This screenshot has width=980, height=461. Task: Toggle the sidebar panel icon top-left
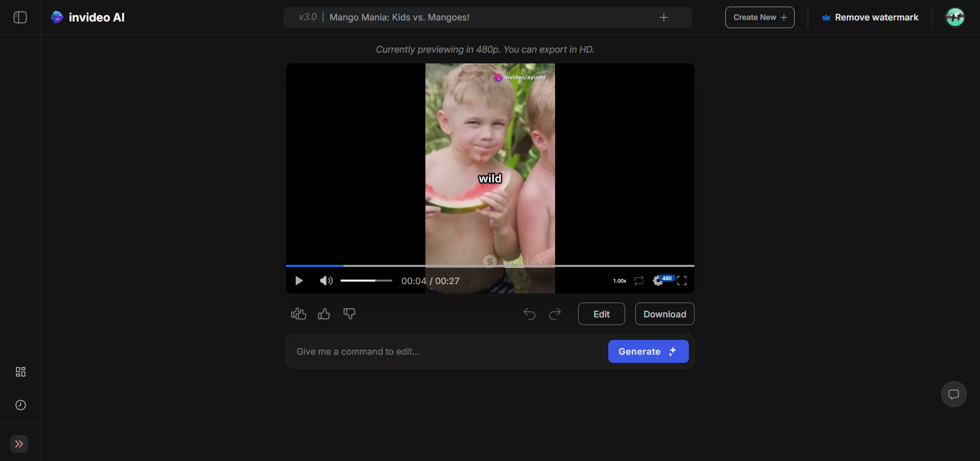pyautogui.click(x=19, y=17)
